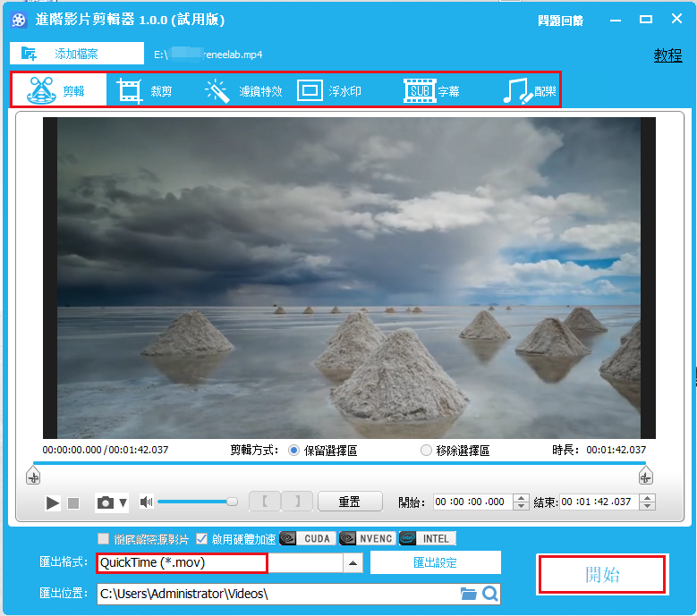
Task: Switch to the 裁剪 crop tab
Action: pyautogui.click(x=145, y=90)
